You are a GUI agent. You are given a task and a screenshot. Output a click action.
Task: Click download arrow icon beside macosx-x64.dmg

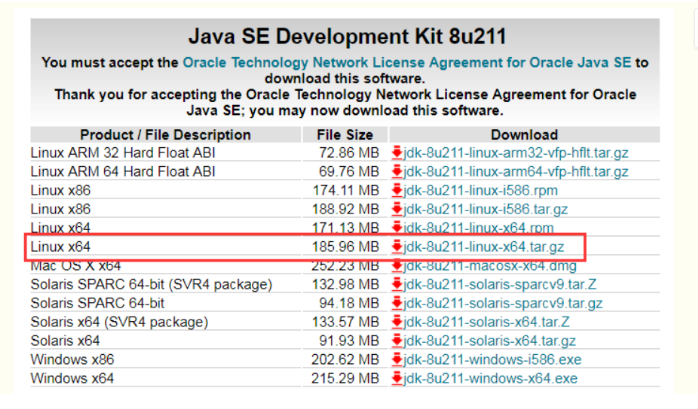397,266
